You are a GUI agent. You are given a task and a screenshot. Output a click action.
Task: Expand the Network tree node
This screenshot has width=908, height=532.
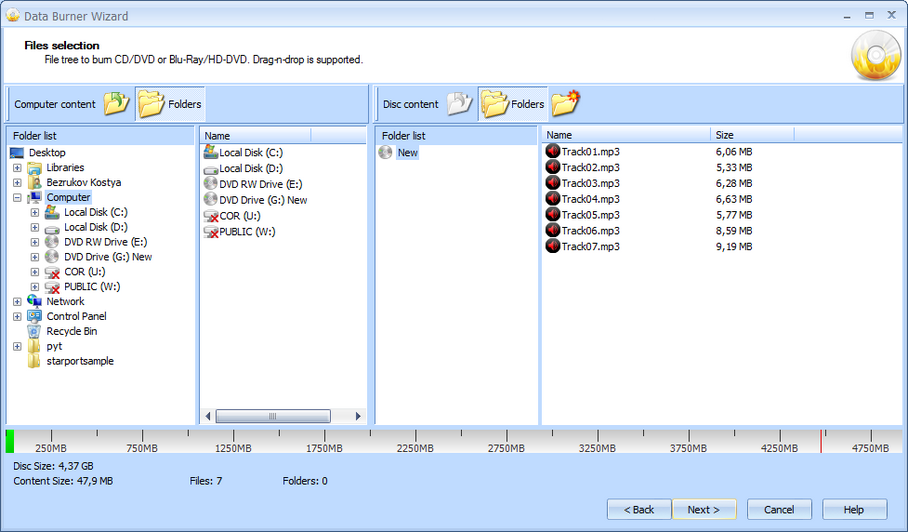(x=17, y=302)
